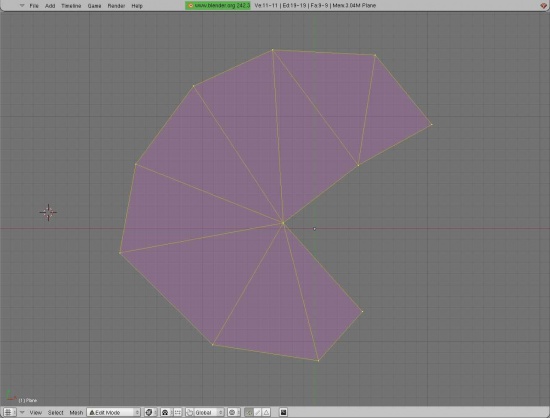This screenshot has height=418, width=550.
Task: Enable edge select mode
Action: [x=258, y=412]
